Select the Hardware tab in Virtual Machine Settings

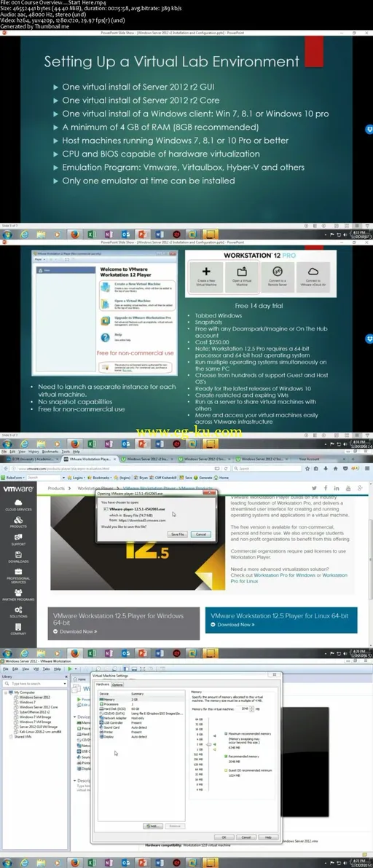pos(103,684)
